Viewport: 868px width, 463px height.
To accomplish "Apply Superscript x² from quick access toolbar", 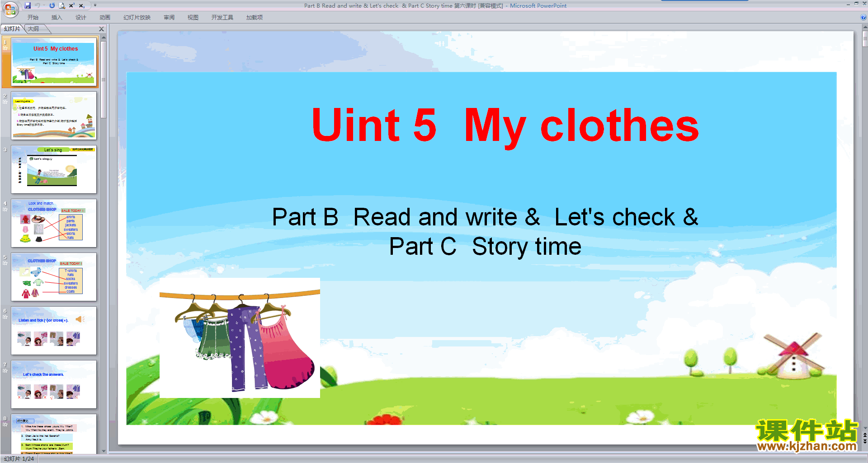I will (71, 5).
